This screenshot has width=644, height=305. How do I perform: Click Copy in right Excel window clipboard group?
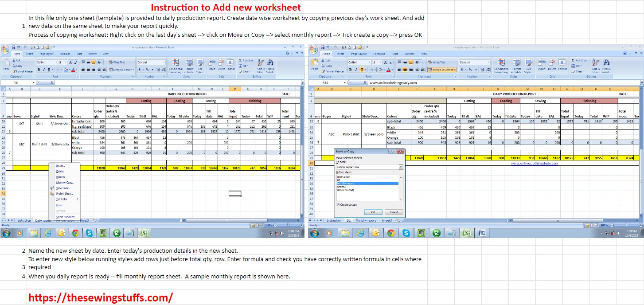pos(327,66)
